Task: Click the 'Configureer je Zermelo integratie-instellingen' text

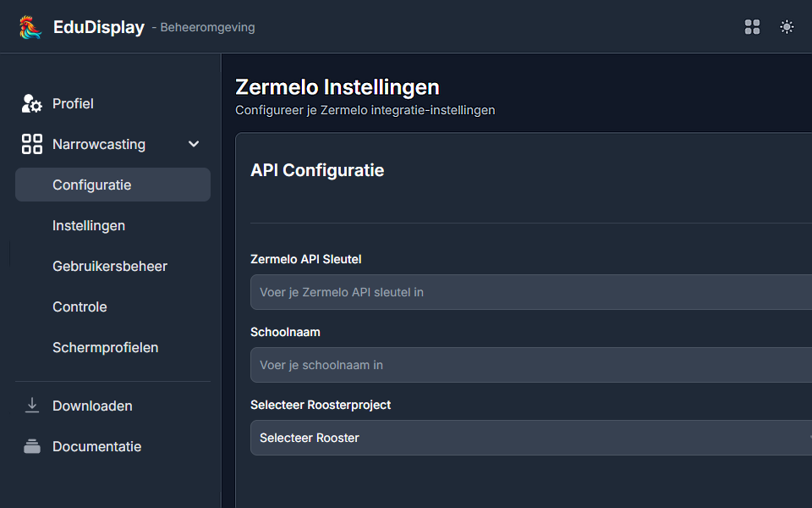Action: click(365, 110)
